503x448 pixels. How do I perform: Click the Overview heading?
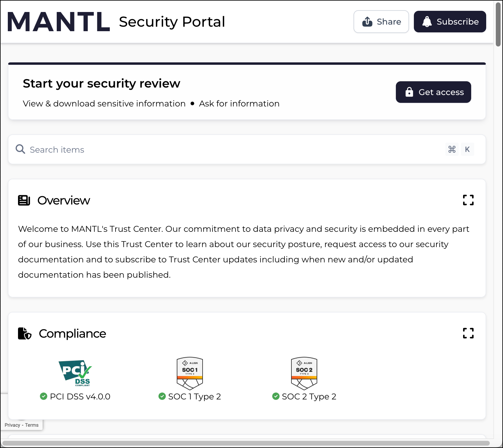point(64,200)
